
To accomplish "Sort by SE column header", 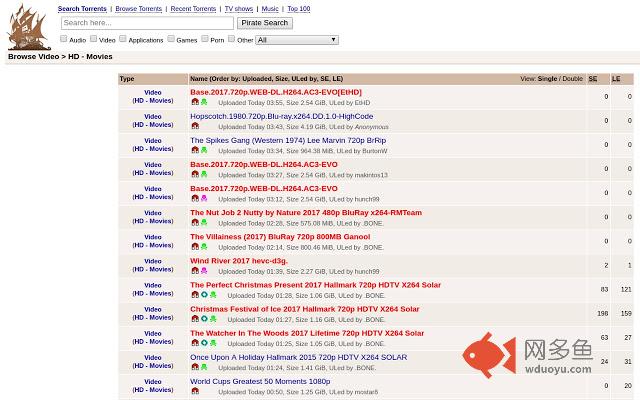I will point(593,79).
